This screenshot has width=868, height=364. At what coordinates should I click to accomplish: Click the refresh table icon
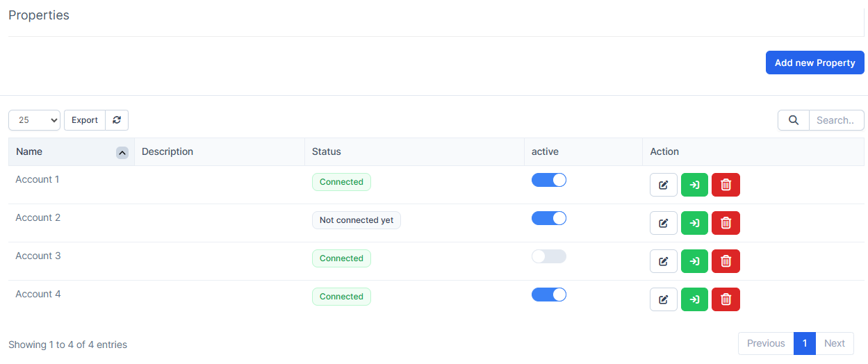click(x=117, y=120)
